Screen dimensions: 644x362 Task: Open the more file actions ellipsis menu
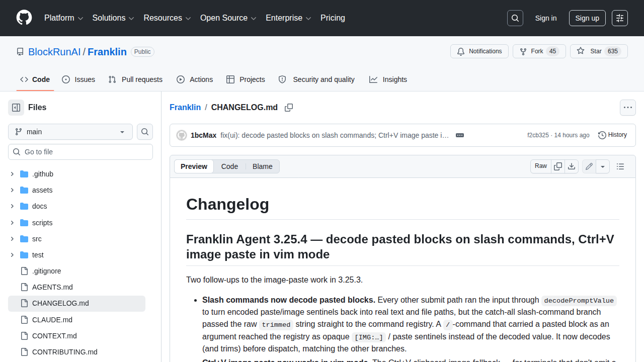[x=628, y=108]
